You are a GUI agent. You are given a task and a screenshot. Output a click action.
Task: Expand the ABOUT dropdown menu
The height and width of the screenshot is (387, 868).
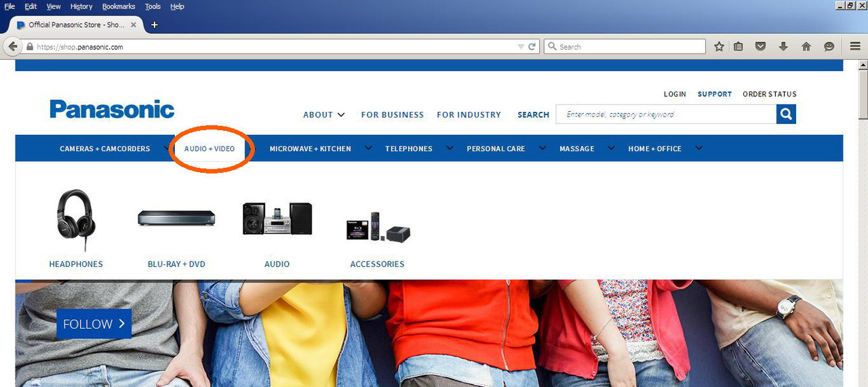tap(324, 115)
